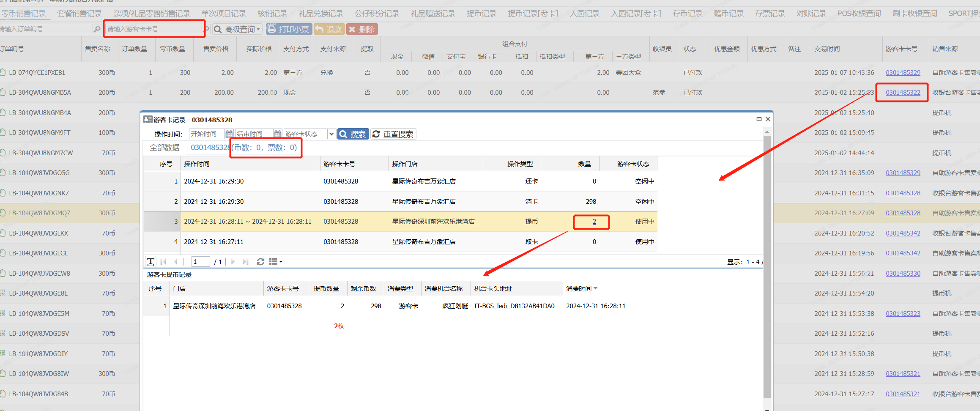Select row with 取卡 operation at 16:27:11

point(400,241)
